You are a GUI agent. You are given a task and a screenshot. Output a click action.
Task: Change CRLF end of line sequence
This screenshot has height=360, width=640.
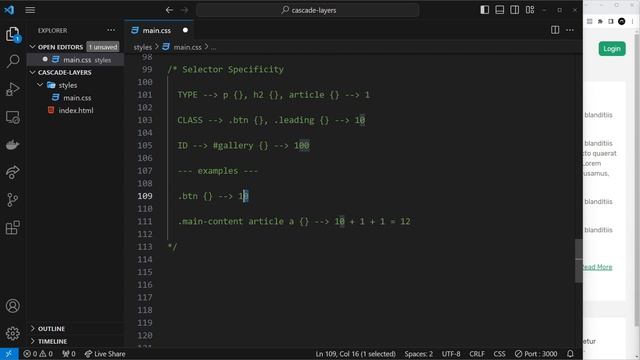tap(477, 353)
